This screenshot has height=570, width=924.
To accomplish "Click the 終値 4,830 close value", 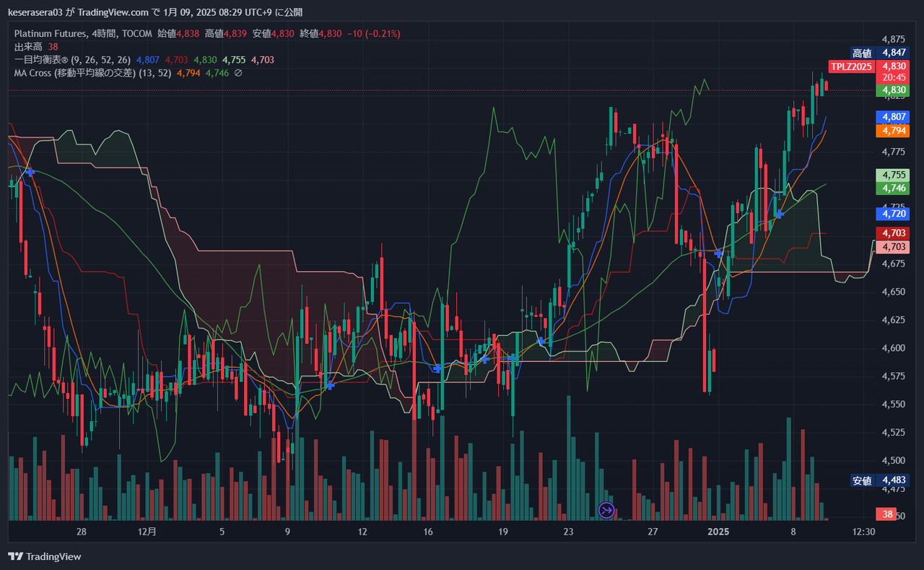I will (322, 33).
